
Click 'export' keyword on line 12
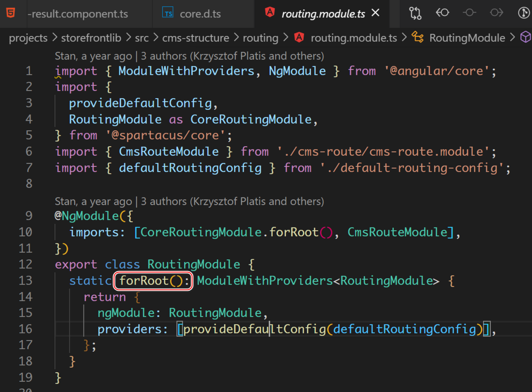pyautogui.click(x=76, y=264)
